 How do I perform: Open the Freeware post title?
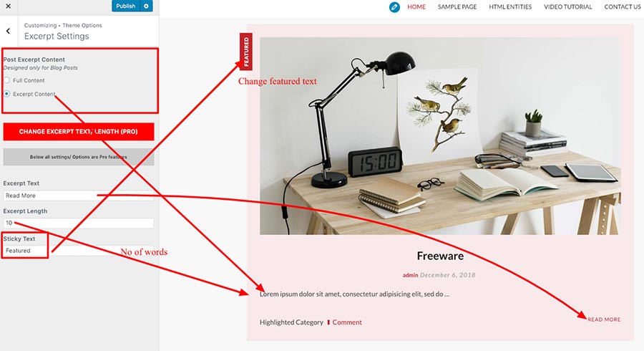440,256
